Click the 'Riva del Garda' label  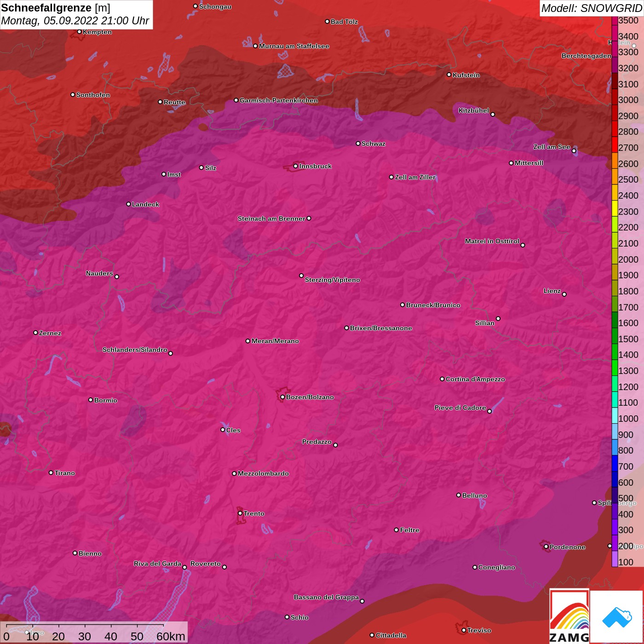click(157, 563)
